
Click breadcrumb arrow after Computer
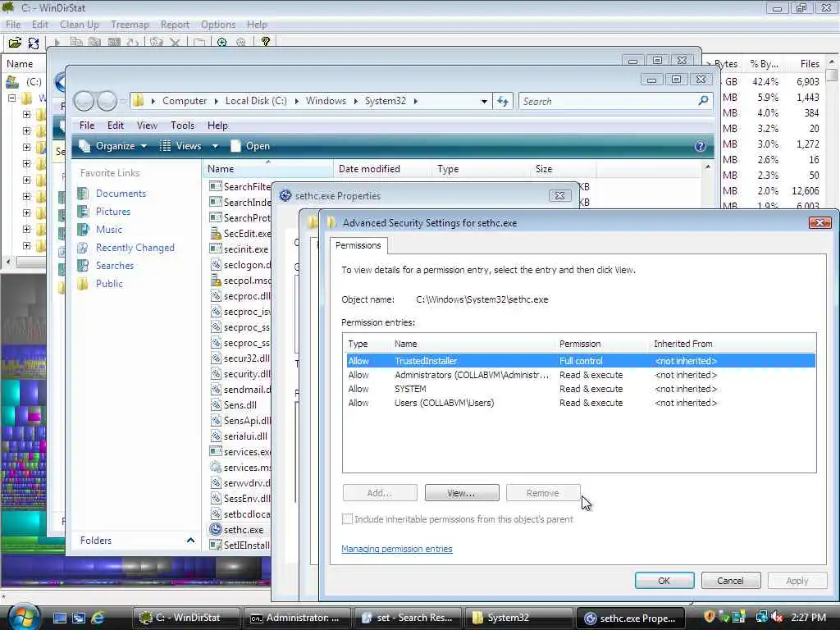pyautogui.click(x=216, y=101)
